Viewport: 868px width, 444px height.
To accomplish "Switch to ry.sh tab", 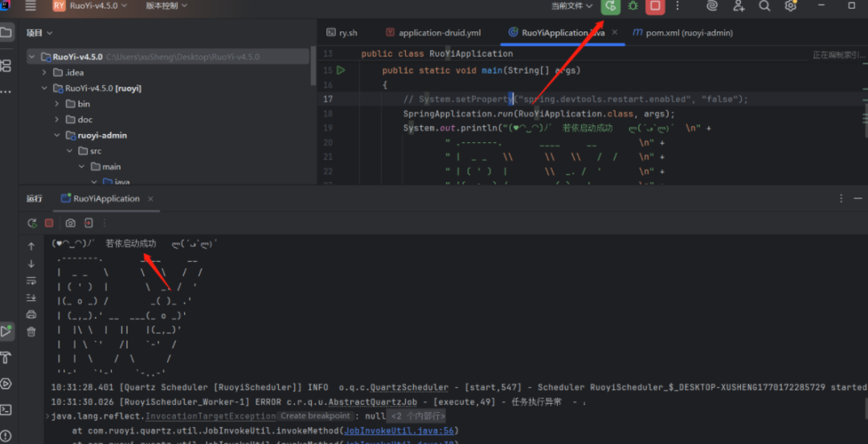I will 342,33.
